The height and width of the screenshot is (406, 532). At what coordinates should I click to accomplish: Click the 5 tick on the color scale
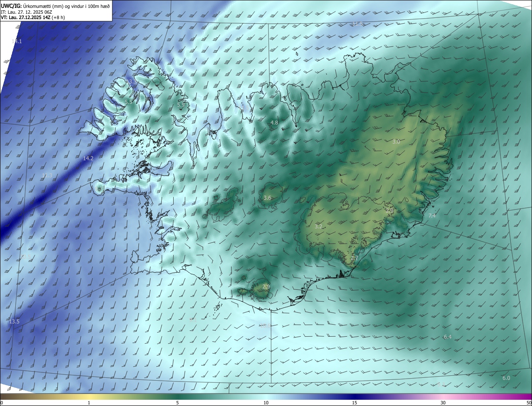click(x=177, y=403)
